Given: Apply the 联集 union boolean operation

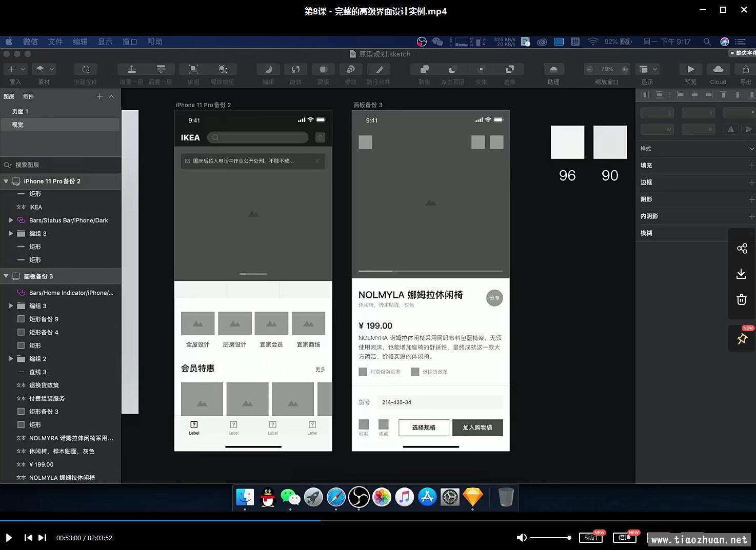Looking at the screenshot, I should [x=424, y=69].
